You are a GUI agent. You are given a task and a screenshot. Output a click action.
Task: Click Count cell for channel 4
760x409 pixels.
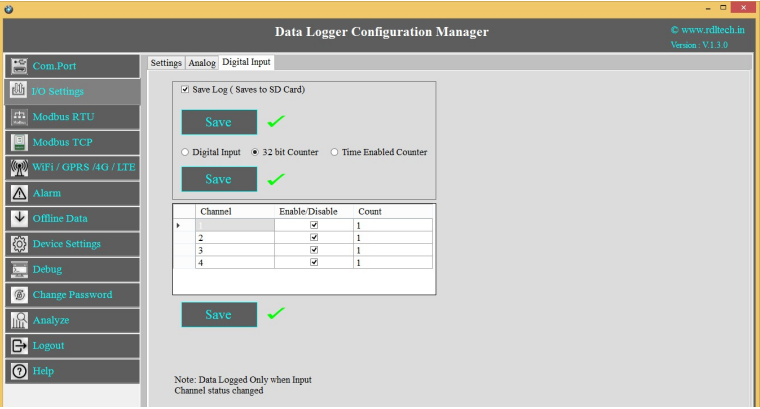(x=393, y=262)
